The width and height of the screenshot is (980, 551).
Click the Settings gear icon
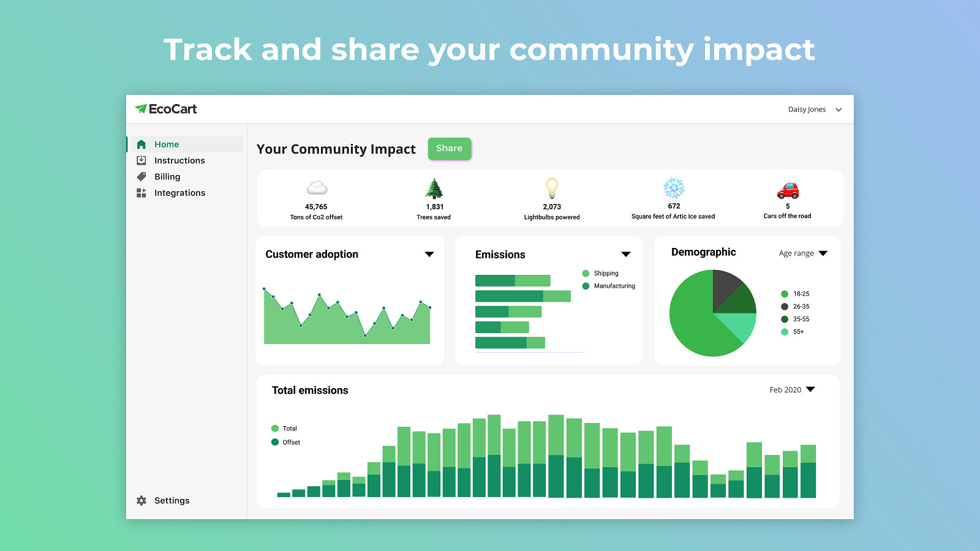coord(141,501)
